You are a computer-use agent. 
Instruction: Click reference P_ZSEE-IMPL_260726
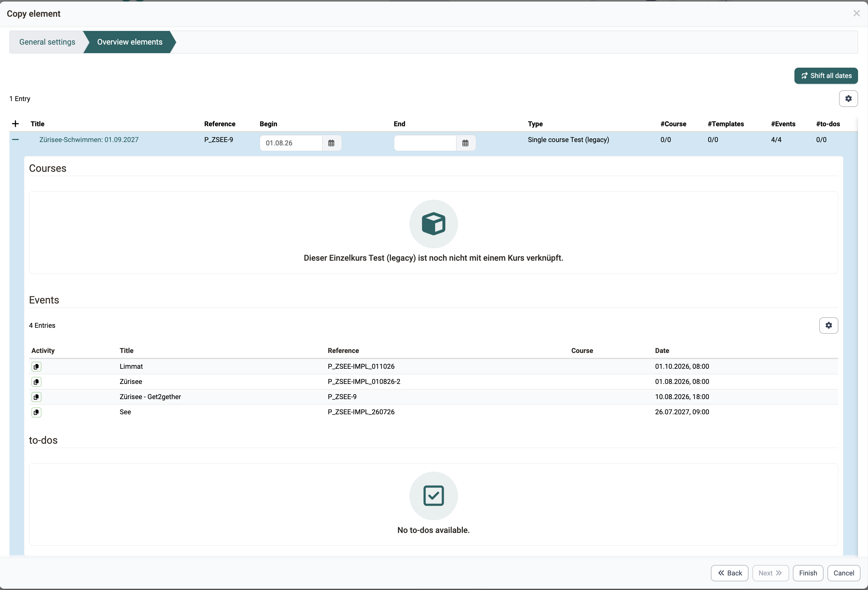(x=361, y=412)
